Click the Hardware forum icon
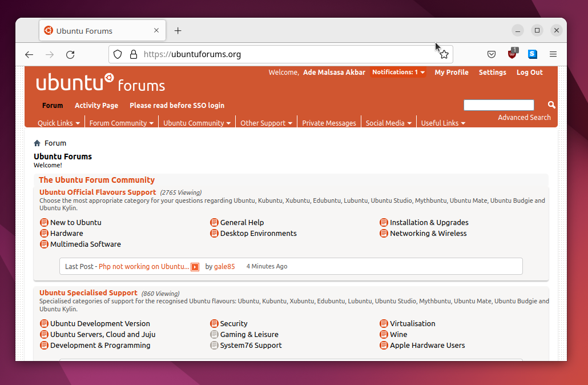 tap(45, 234)
